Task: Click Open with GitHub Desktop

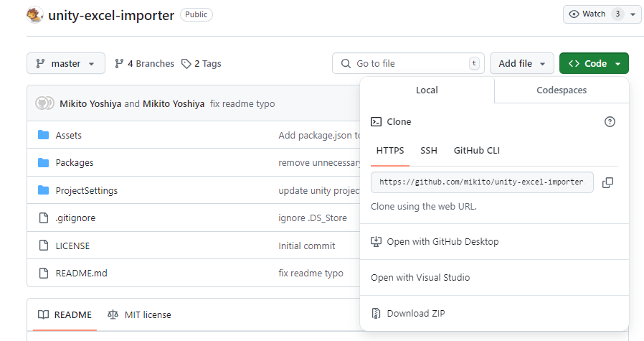Action: click(x=494, y=241)
